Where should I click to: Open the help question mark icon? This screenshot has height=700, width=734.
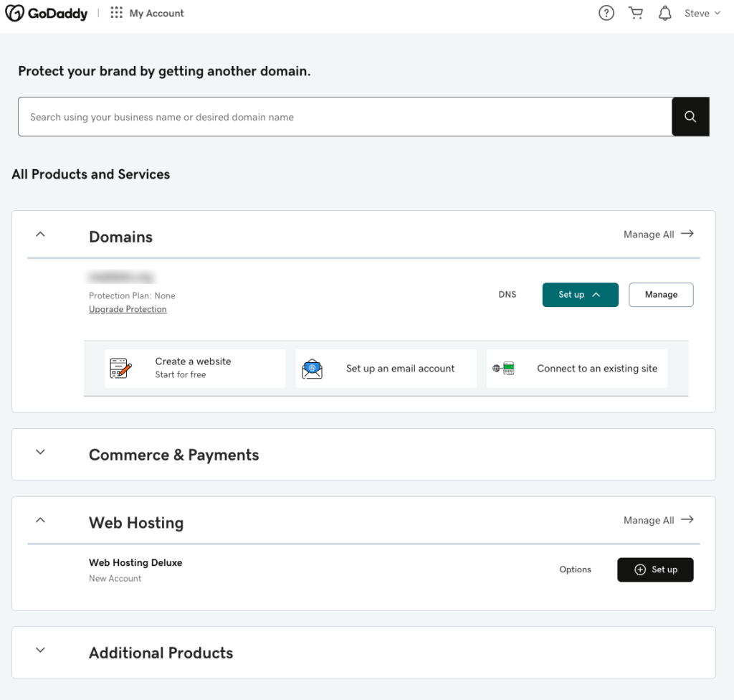[x=606, y=13]
